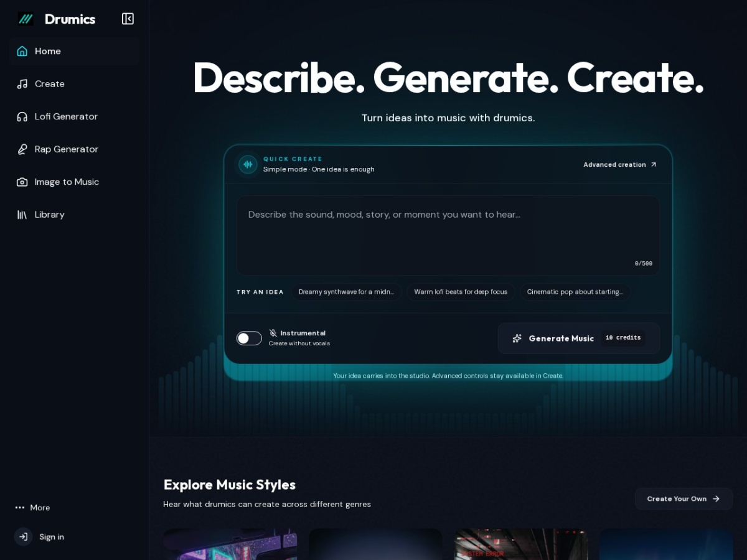Viewport: 747px width, 560px height.
Task: Click the 10 credits badge
Action: pyautogui.click(x=623, y=338)
